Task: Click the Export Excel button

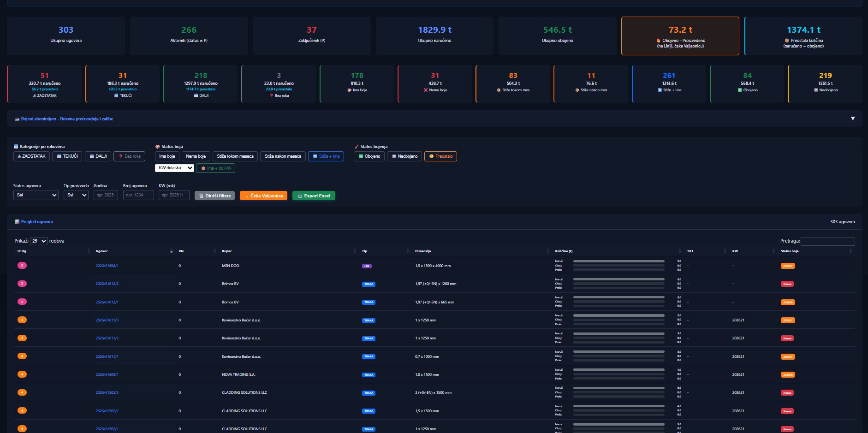Action: click(x=314, y=196)
